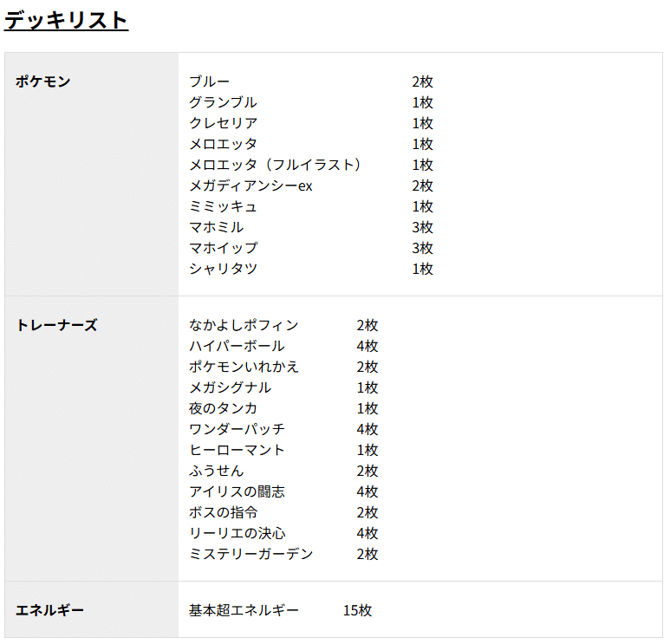Click the メロエッタ（フルイラスト） card name
670x644 pixels.
coord(275,165)
